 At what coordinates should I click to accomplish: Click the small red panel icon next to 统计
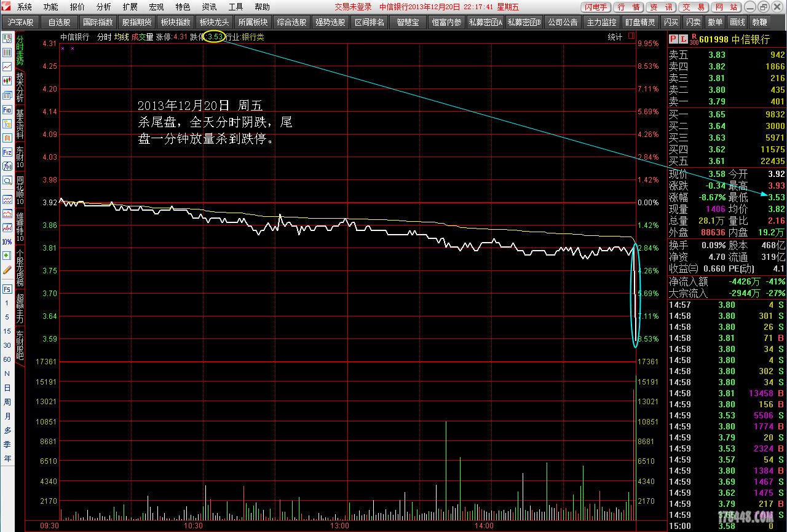click(x=631, y=37)
